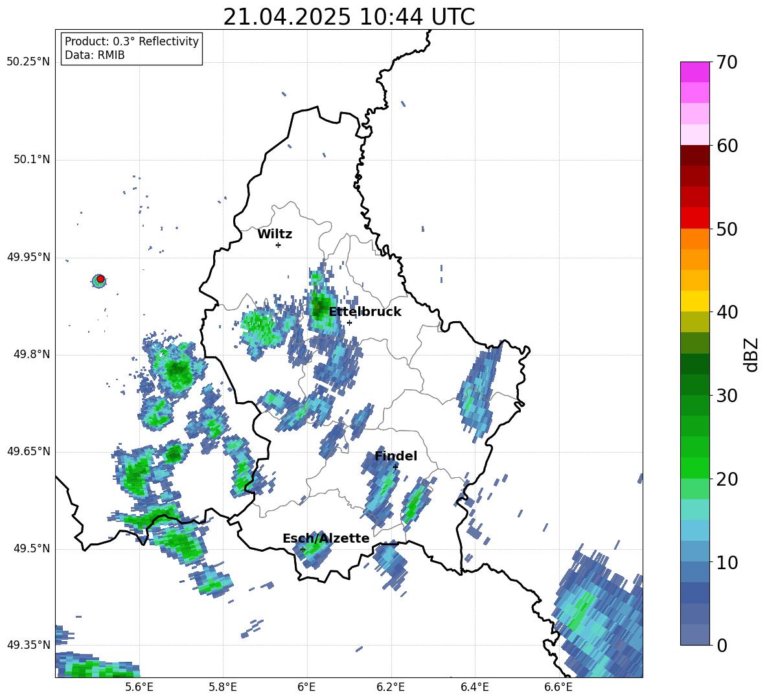
Task: Click the 49.35°N latitude tick label
Action: pos(29,645)
